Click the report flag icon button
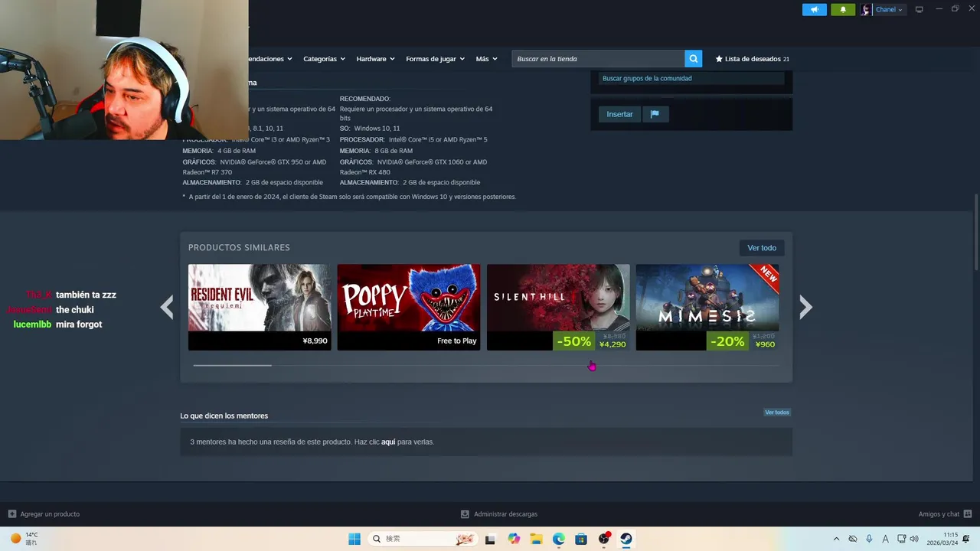 655,114
